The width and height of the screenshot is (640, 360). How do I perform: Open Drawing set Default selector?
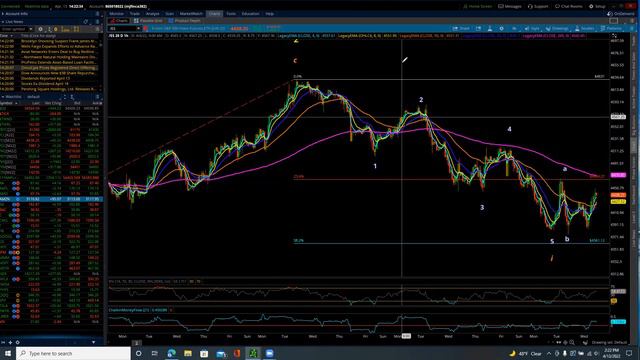(x=609, y=342)
